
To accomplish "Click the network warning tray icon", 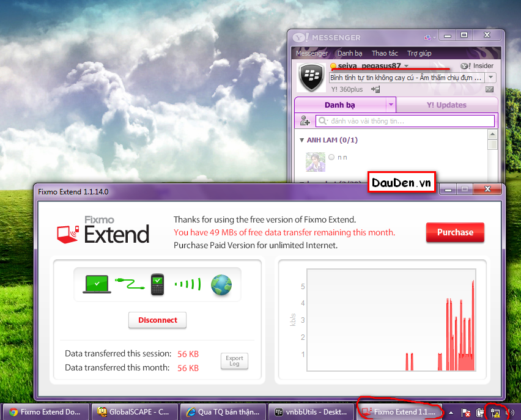I will (x=495, y=413).
